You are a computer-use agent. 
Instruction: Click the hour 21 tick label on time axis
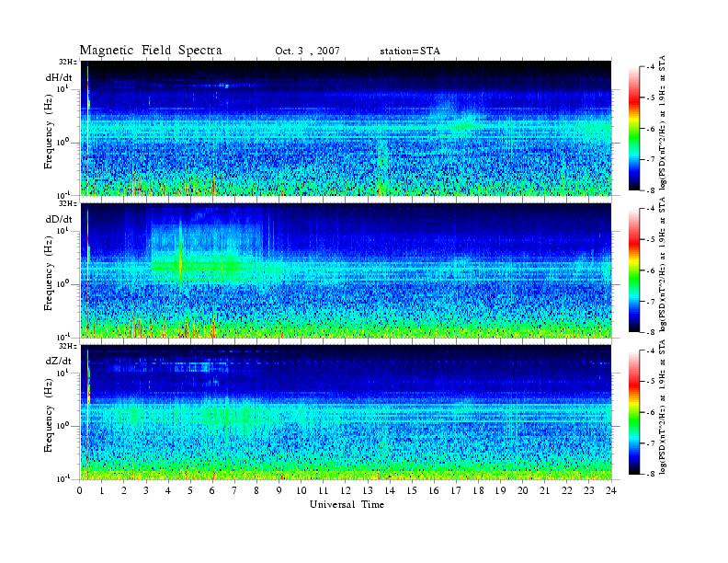[544, 490]
